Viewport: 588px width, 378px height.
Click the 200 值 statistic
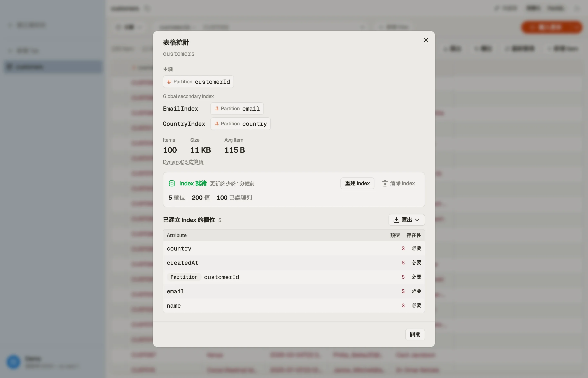[x=201, y=198]
